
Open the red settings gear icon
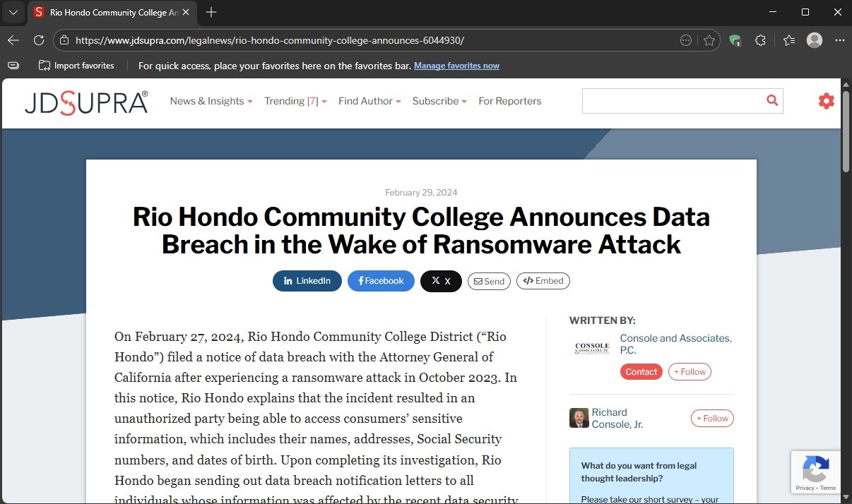click(x=826, y=101)
